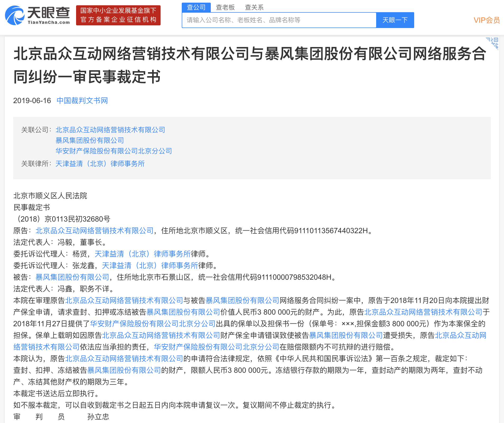
Task: Open the VIP会员 link
Action: pyautogui.click(x=486, y=20)
